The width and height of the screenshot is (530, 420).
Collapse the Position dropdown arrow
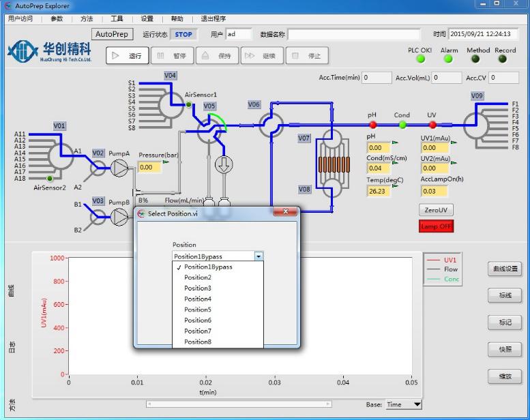tap(258, 256)
